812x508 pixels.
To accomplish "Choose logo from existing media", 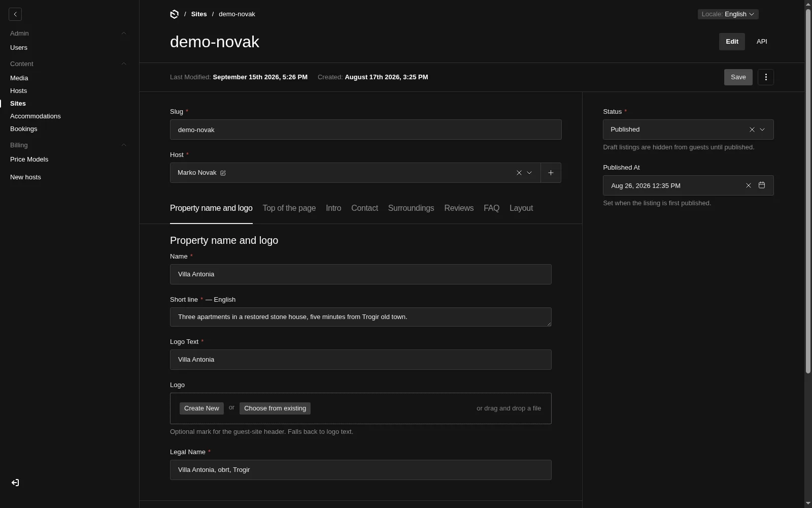I will (275, 408).
